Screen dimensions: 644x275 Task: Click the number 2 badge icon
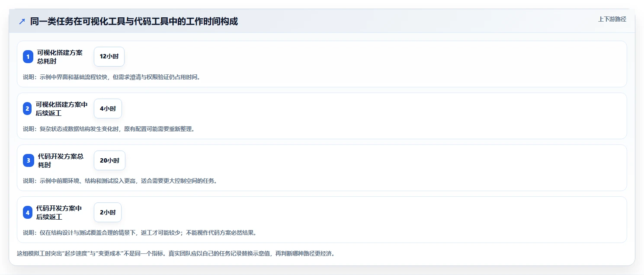coord(28,109)
